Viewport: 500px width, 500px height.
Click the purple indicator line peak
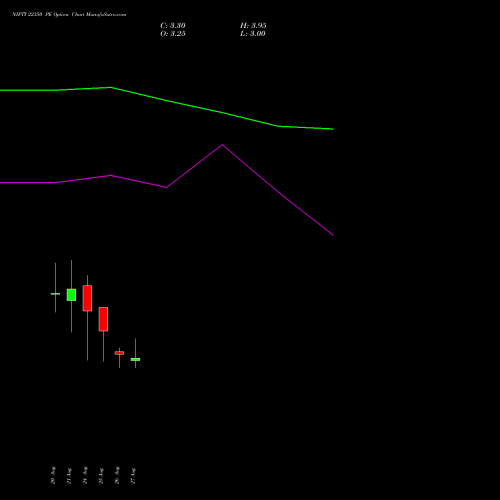[x=222, y=145]
